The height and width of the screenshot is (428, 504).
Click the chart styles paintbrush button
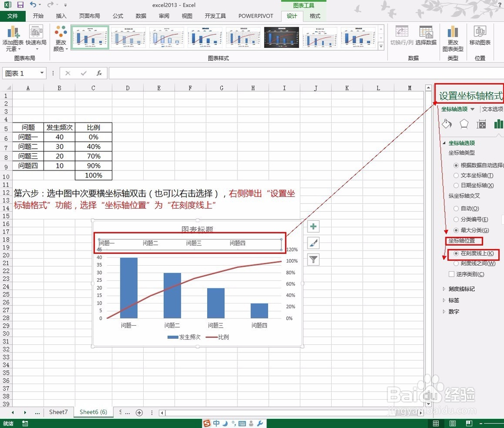pyautogui.click(x=313, y=243)
